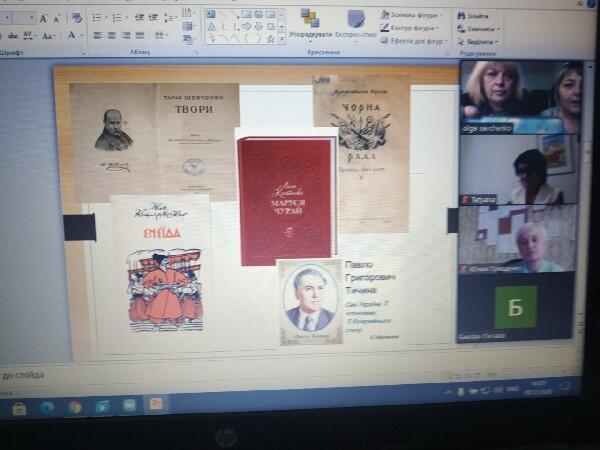Select the green Б avatar participant tile

[515, 307]
